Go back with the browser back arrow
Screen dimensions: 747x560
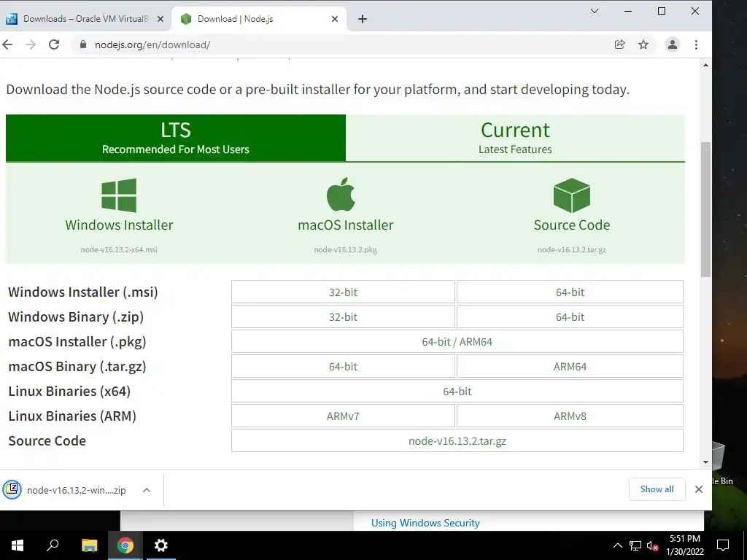pos(7,44)
